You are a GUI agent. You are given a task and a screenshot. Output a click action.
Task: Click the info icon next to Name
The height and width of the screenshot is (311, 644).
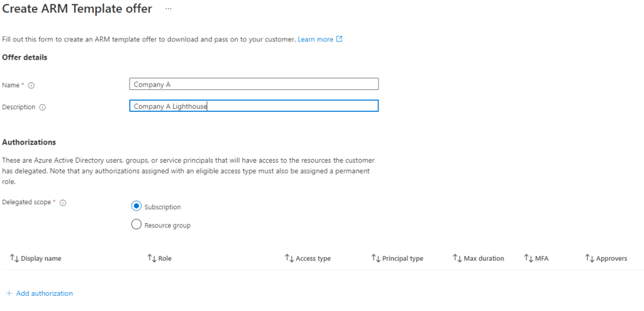coord(31,85)
